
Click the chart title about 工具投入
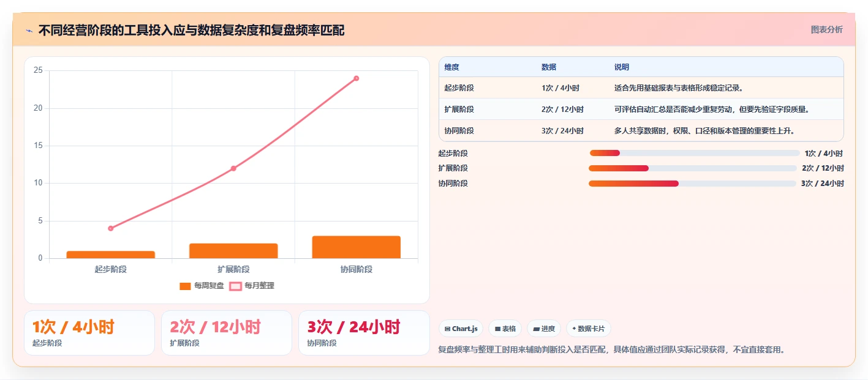coord(191,31)
